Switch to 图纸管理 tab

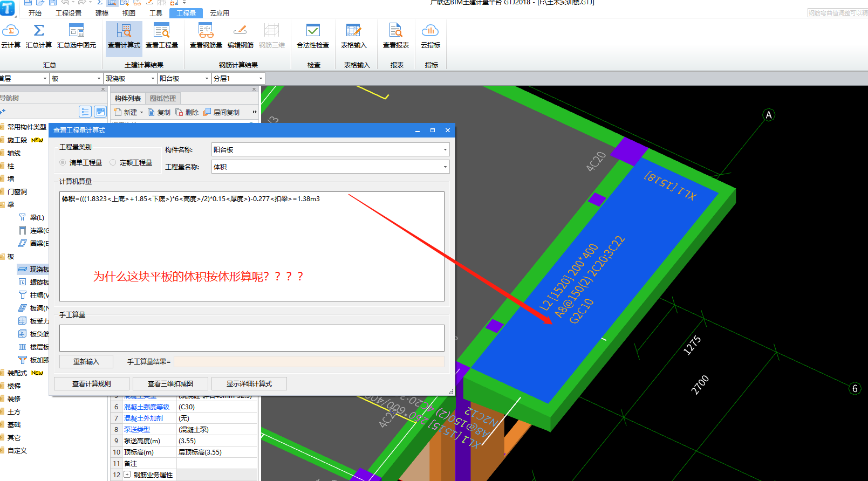(163, 98)
